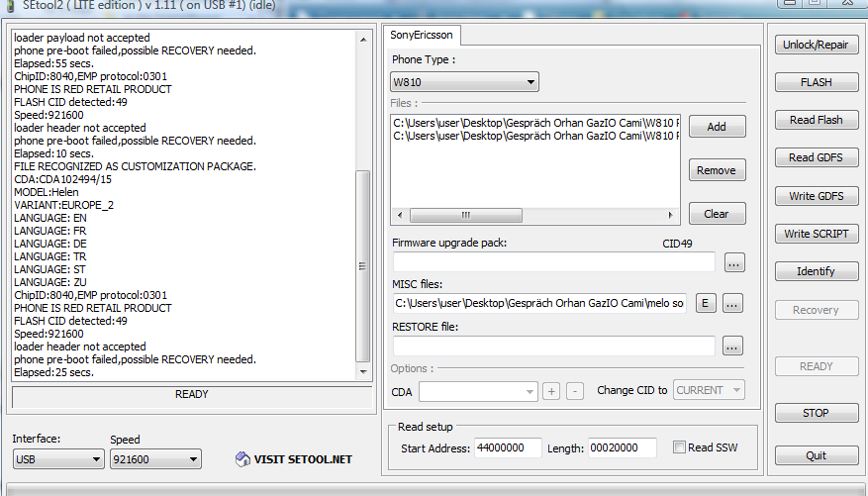Open the Speed 921600 dropdown
The width and height of the screenshot is (868, 496).
coord(155,459)
